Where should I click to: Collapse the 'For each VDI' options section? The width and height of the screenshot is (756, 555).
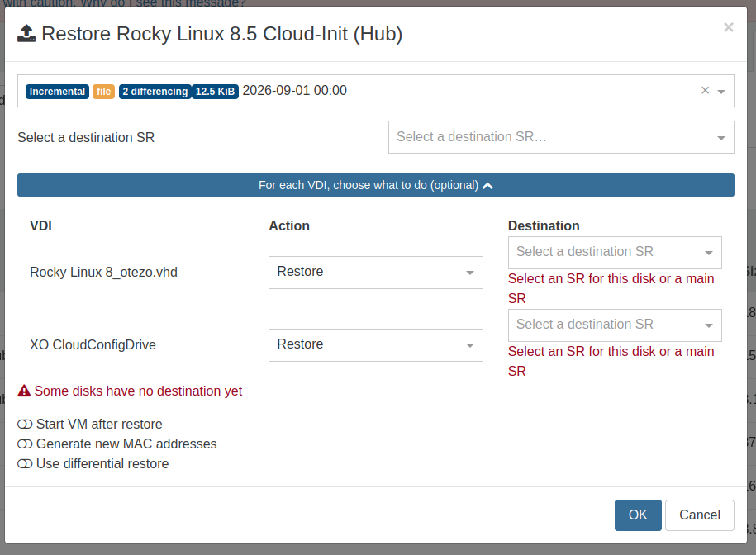click(376, 185)
